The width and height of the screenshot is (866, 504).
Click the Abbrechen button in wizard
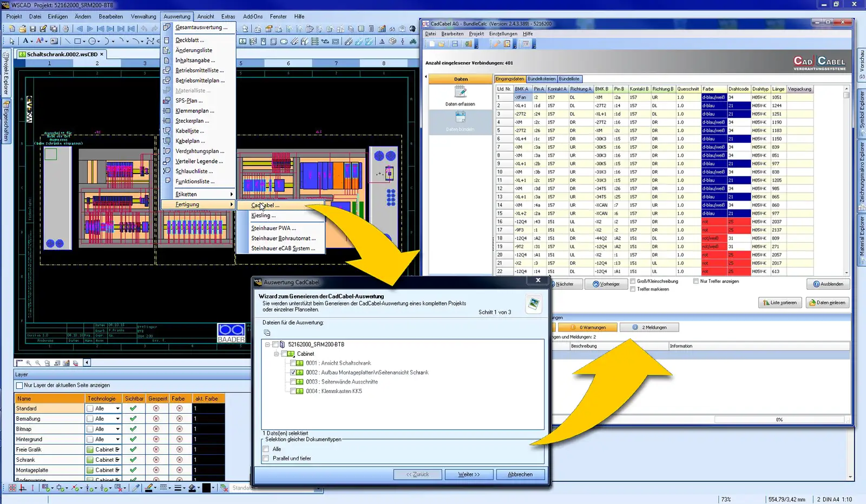coord(520,475)
